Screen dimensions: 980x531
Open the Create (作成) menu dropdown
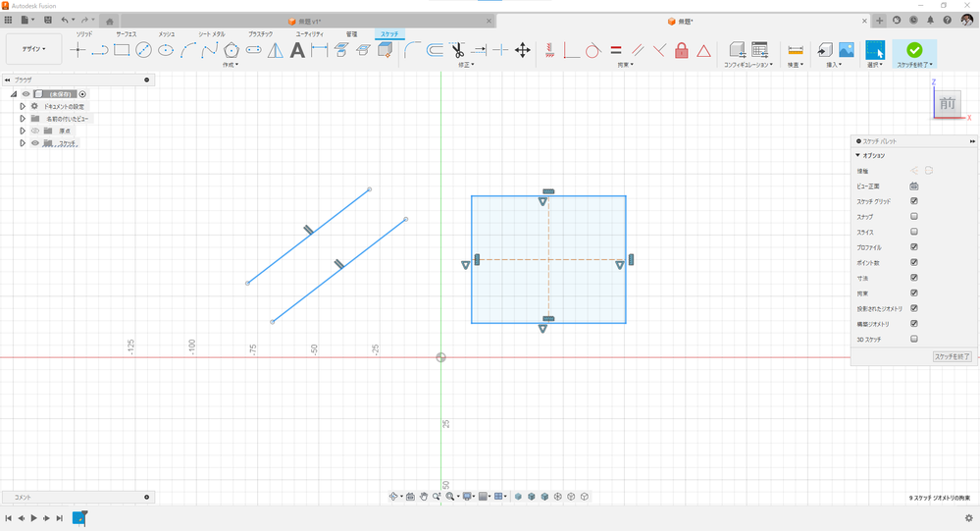(x=231, y=65)
